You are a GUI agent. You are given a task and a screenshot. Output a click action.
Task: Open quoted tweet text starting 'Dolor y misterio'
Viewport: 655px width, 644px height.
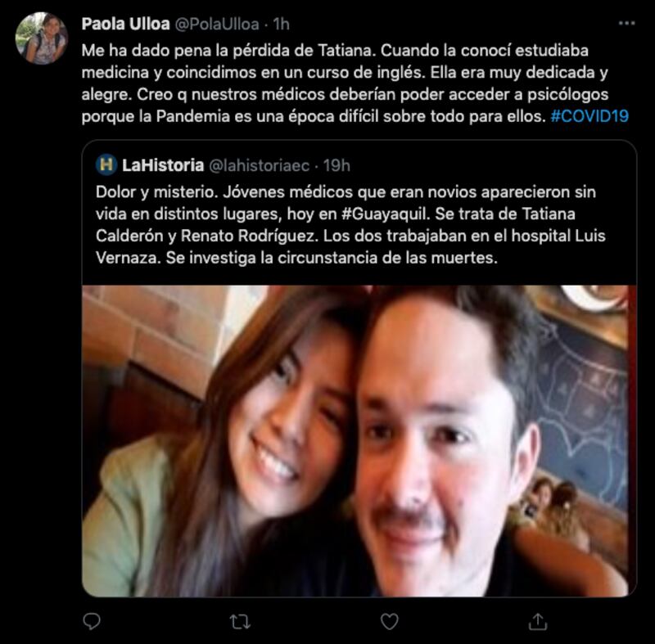(350, 224)
